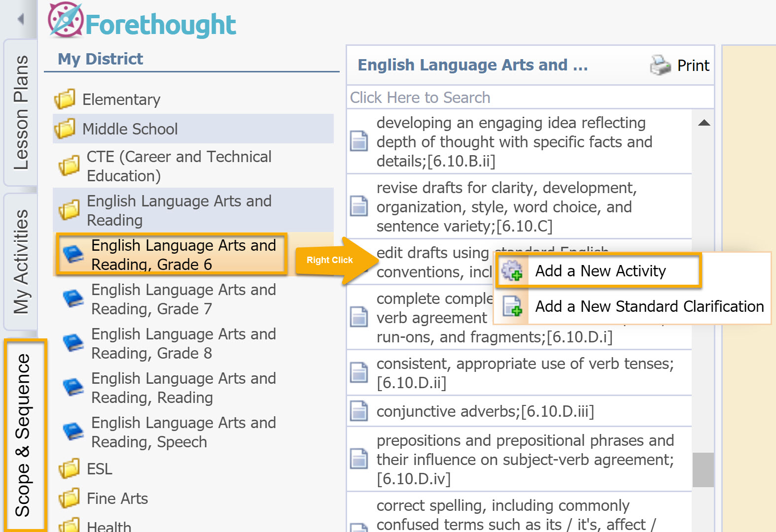
Task: Click the document icon for standard 6.10.D.i
Action: point(359,317)
